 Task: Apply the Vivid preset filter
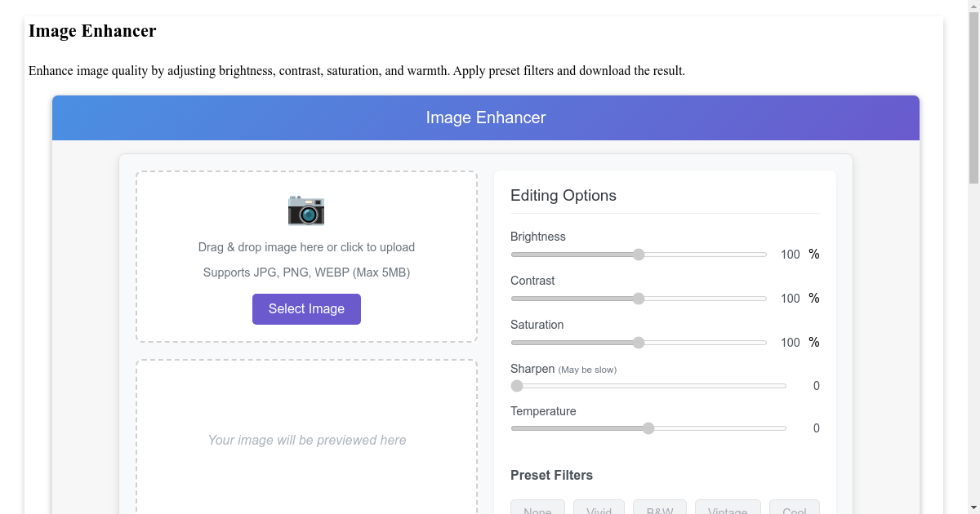(599, 509)
